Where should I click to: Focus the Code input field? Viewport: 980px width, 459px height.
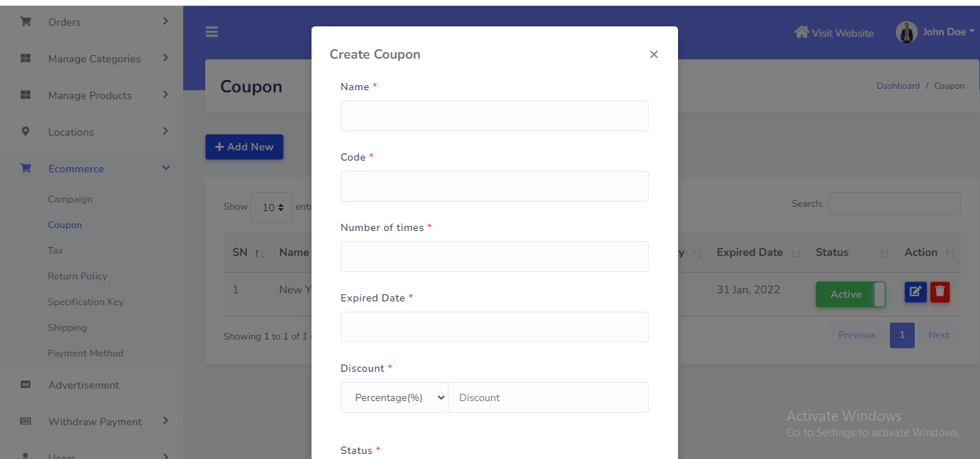494,186
